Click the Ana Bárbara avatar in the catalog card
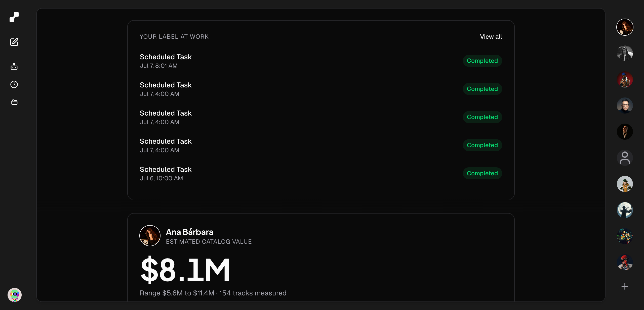This screenshot has width=644, height=310. click(150, 236)
